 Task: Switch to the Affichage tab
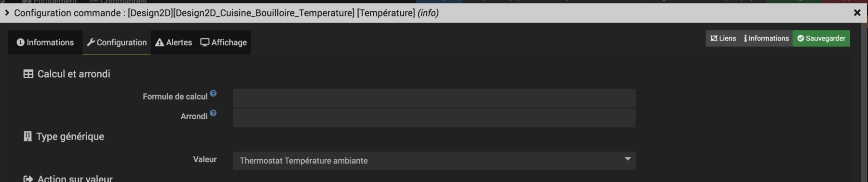click(224, 42)
